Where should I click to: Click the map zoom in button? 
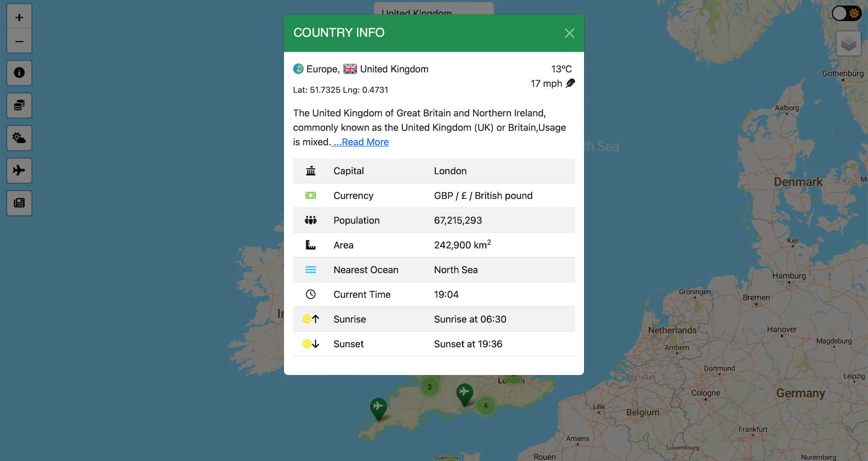[19, 17]
